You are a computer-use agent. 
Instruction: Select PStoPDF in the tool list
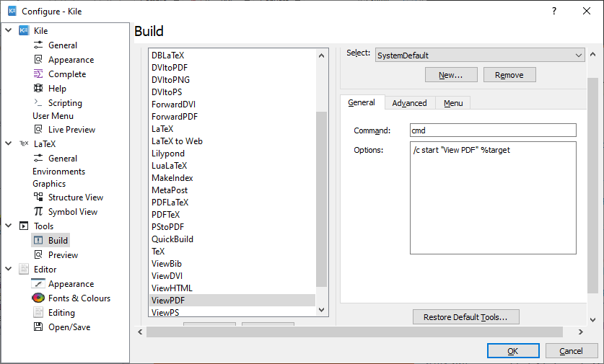click(x=232, y=226)
